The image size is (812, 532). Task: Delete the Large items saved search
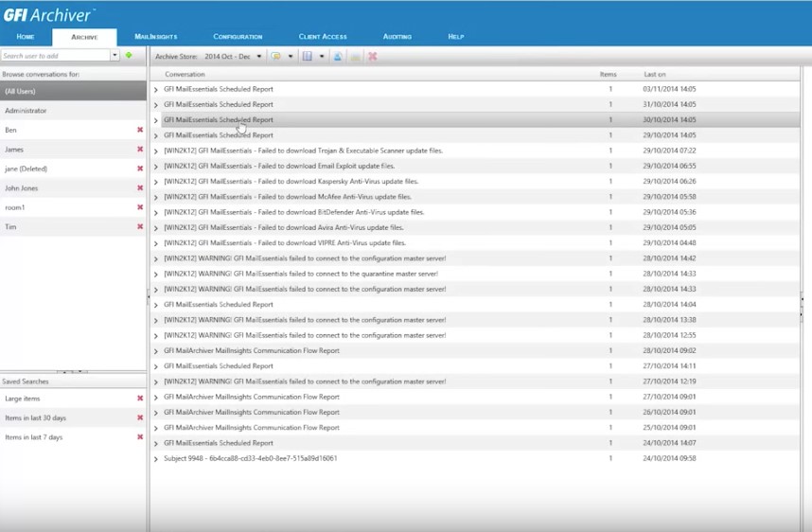coord(140,398)
